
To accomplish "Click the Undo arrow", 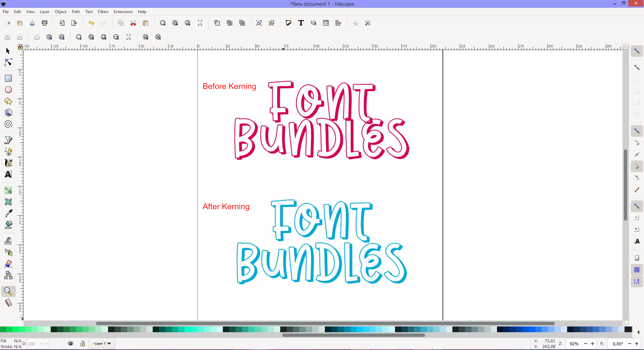I will click(91, 23).
